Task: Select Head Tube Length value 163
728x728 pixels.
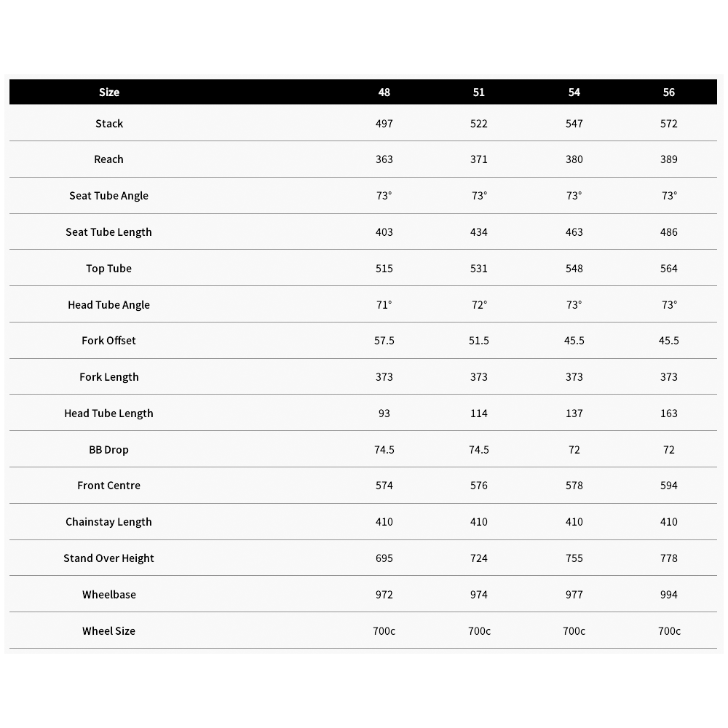Action: coord(668,414)
